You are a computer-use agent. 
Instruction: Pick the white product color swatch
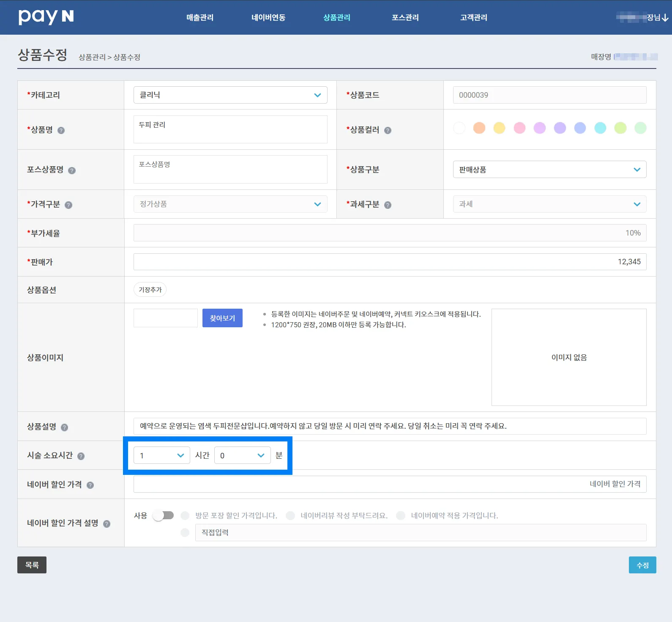[459, 128]
